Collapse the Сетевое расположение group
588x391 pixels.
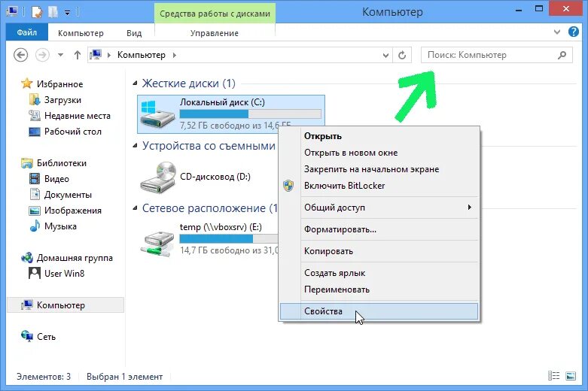(x=135, y=208)
